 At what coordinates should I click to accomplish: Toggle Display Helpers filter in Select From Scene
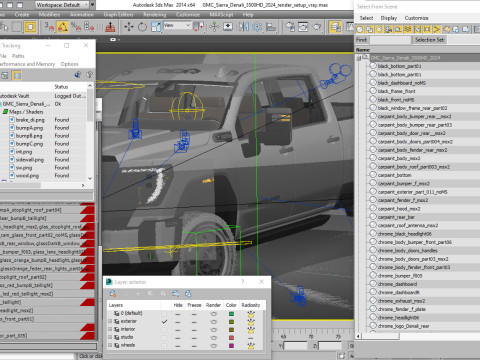398,29
